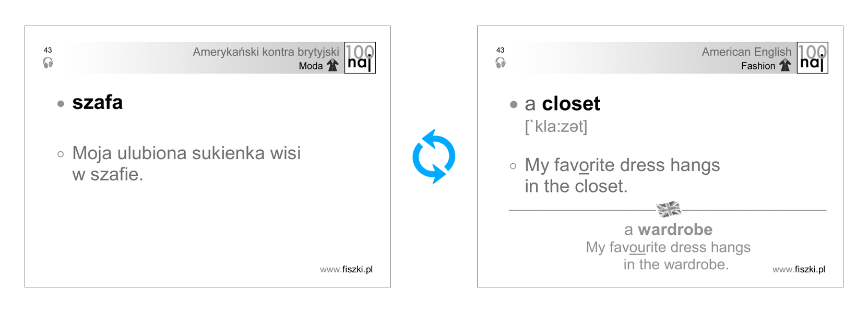Click the British word wardrobe
The width and height of the screenshot is (868, 313).
point(675,230)
